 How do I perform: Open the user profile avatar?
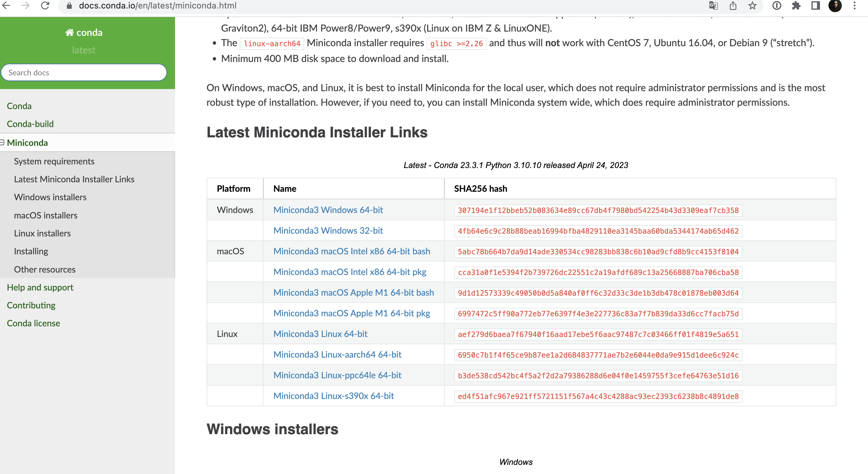coord(835,5)
